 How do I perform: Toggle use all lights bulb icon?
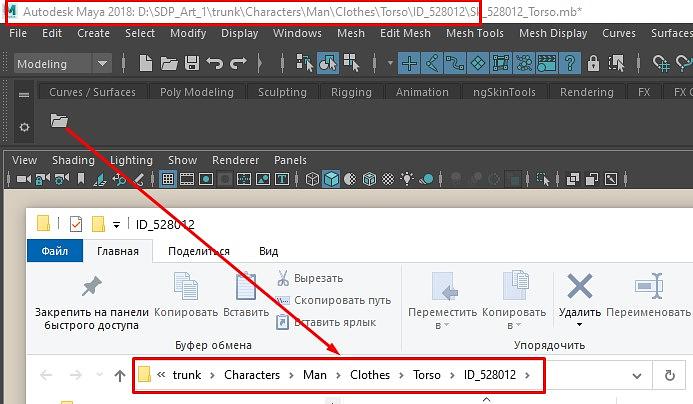(407, 179)
